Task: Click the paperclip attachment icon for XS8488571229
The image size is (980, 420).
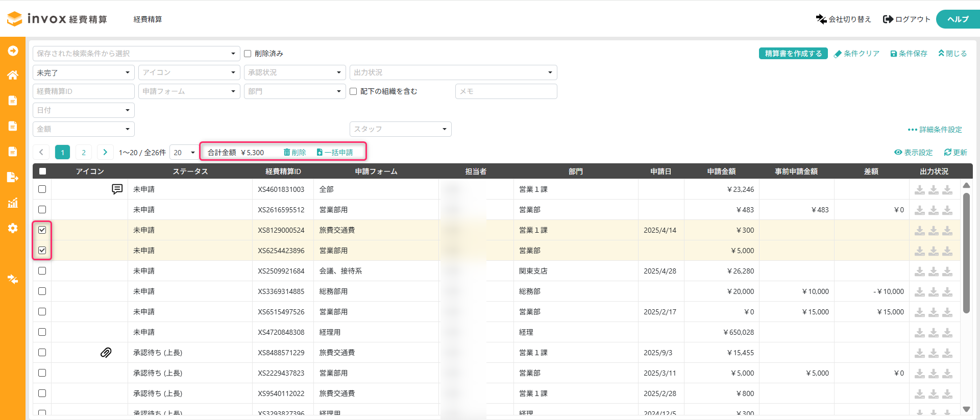Action: (106, 353)
